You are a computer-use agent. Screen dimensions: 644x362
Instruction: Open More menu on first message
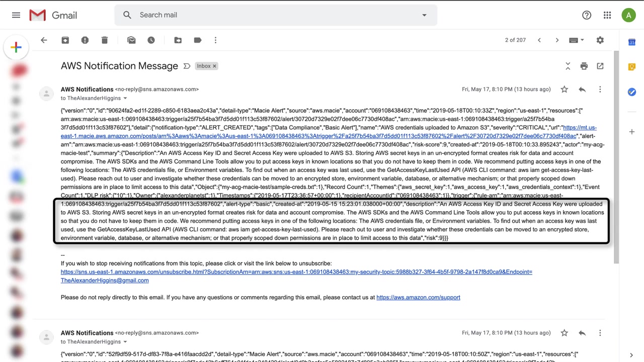tap(600, 89)
